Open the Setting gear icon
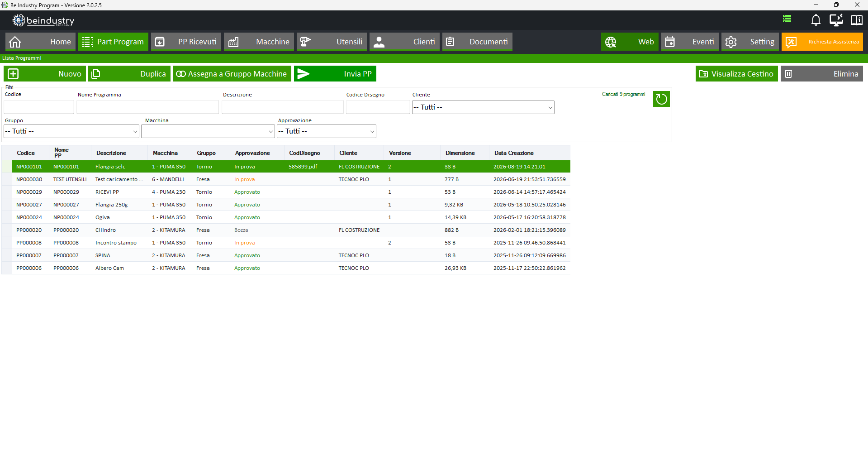The width and height of the screenshot is (868, 465). pyautogui.click(x=731, y=42)
